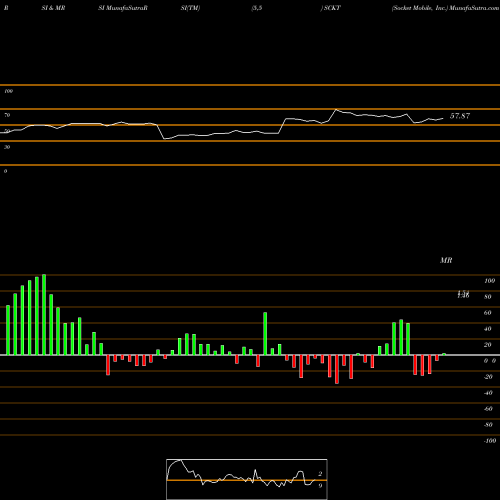Click the '0 0' zero-line label on MR axis
Image resolution: width=500 pixels, height=500 pixels.
490,361
